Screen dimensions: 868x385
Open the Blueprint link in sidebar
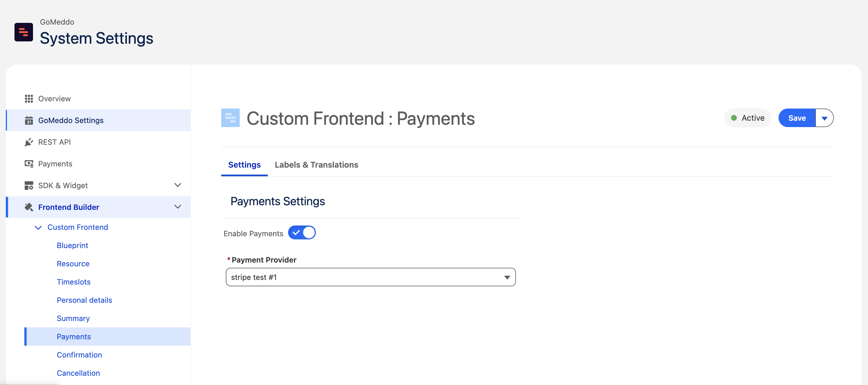click(72, 245)
